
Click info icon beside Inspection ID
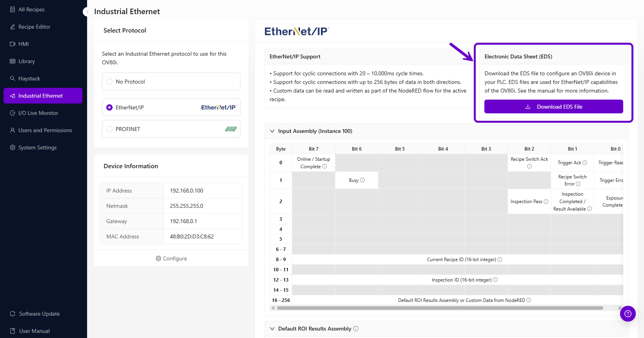point(495,280)
